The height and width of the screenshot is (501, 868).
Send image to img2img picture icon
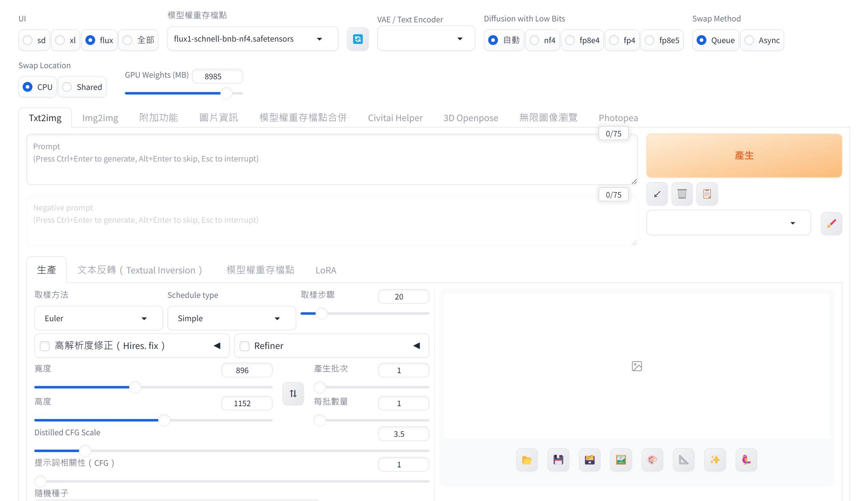pos(621,460)
